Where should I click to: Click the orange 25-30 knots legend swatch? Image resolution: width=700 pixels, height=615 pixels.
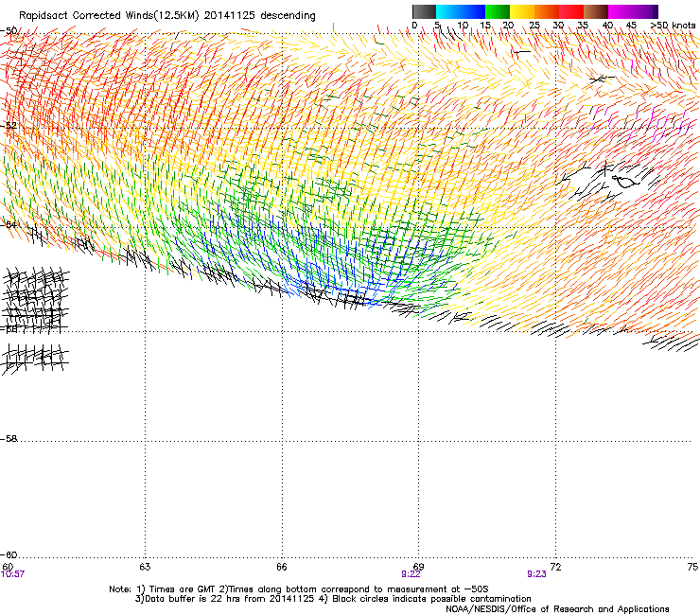click(547, 11)
